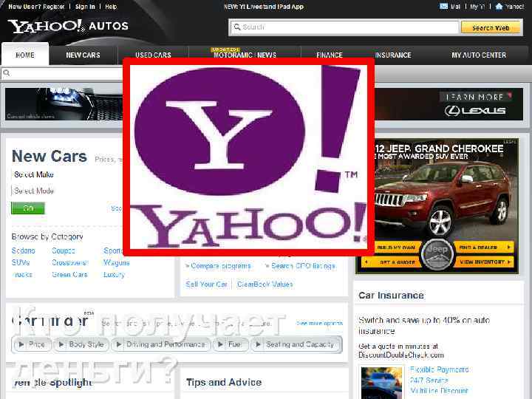The image size is (532, 399).
Task: Open the Select Model dropdown
Action: [66, 191]
